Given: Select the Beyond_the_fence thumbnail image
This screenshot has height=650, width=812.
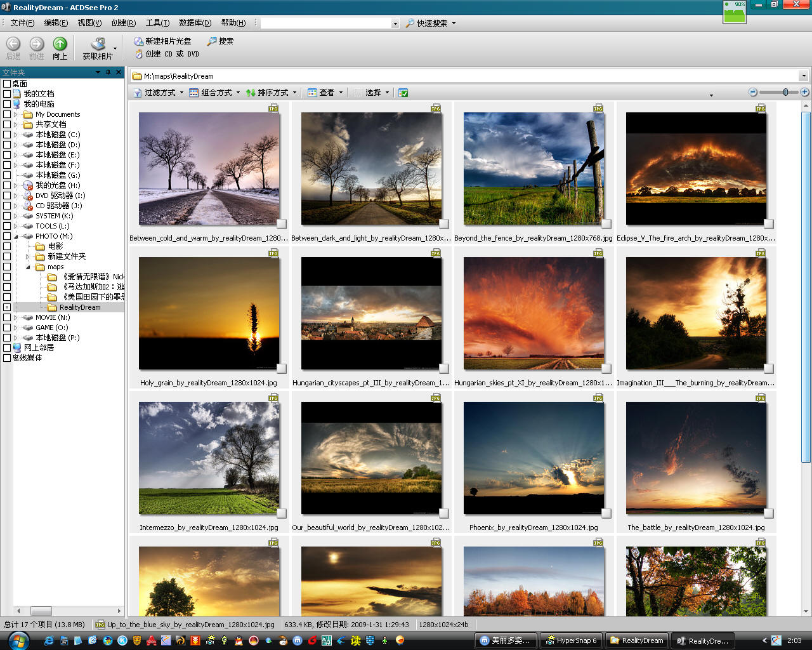Looking at the screenshot, I should (534, 169).
